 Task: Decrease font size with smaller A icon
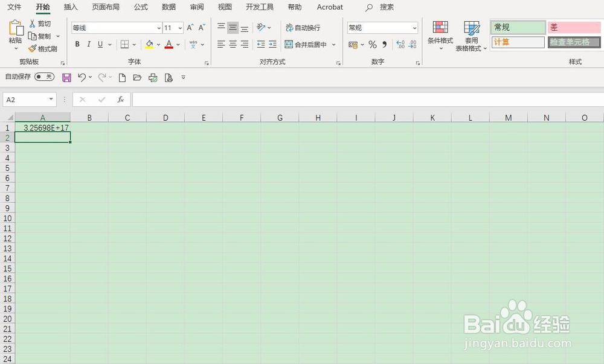pyautogui.click(x=202, y=28)
